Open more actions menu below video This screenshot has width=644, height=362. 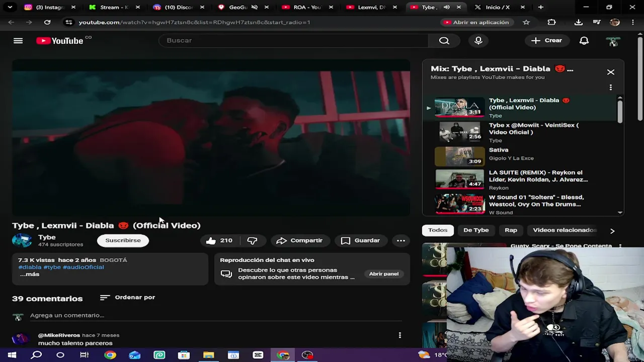click(x=401, y=240)
